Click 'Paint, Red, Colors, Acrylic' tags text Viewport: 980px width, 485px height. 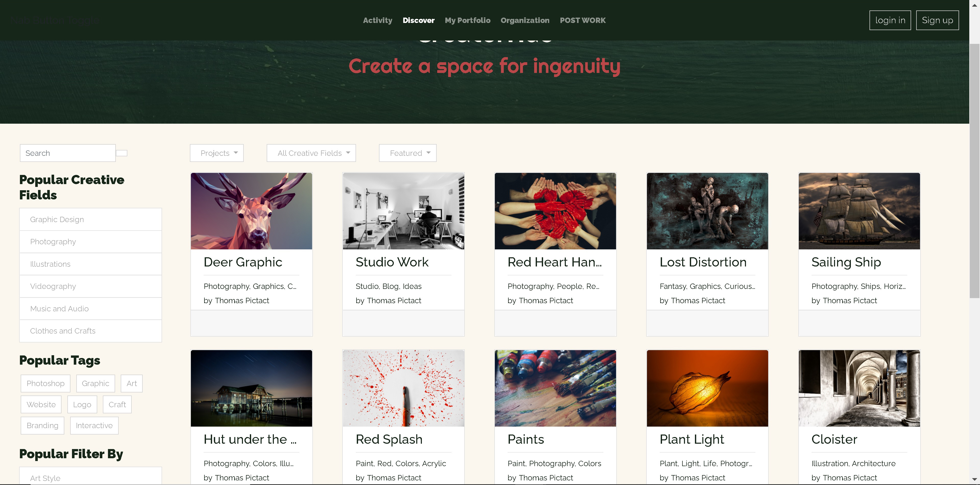tap(401, 463)
